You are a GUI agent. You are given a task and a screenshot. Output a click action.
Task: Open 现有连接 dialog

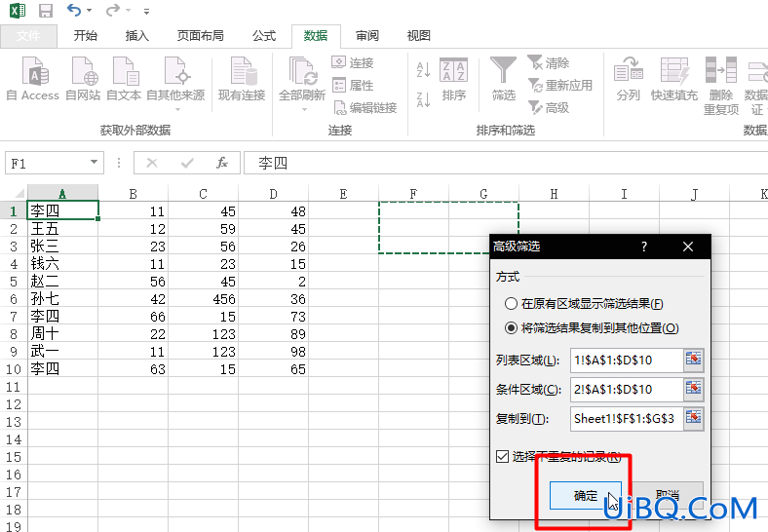coord(242,78)
